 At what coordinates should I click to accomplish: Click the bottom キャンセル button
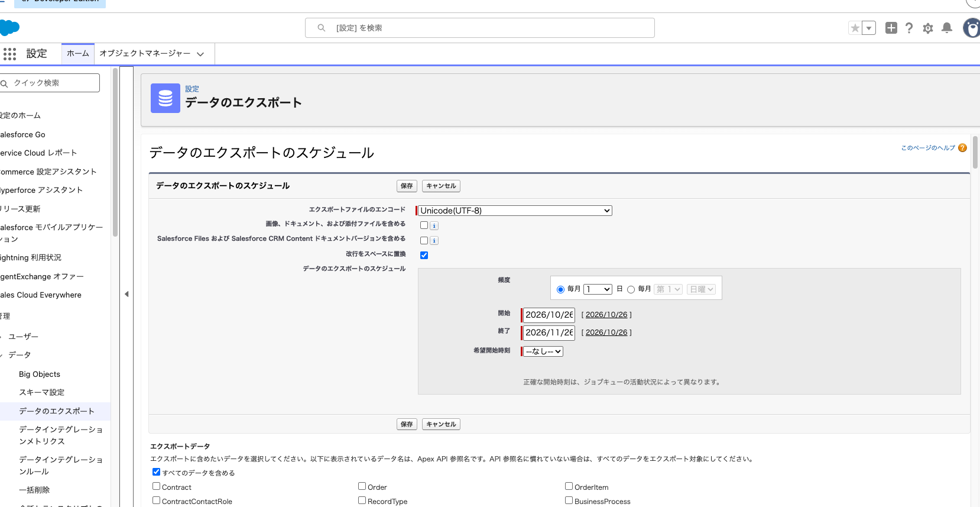(x=441, y=424)
